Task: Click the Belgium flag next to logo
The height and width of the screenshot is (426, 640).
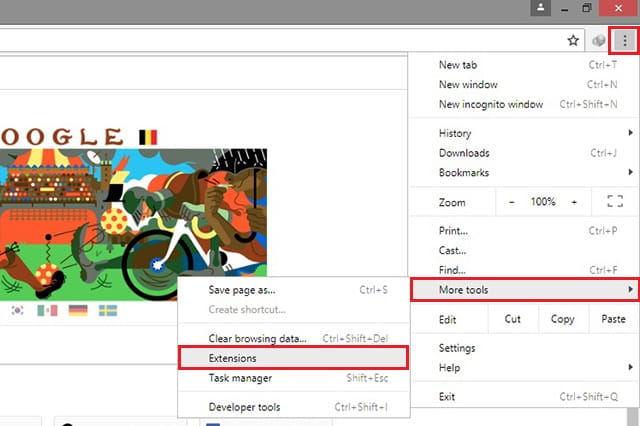Action: pyautogui.click(x=148, y=138)
